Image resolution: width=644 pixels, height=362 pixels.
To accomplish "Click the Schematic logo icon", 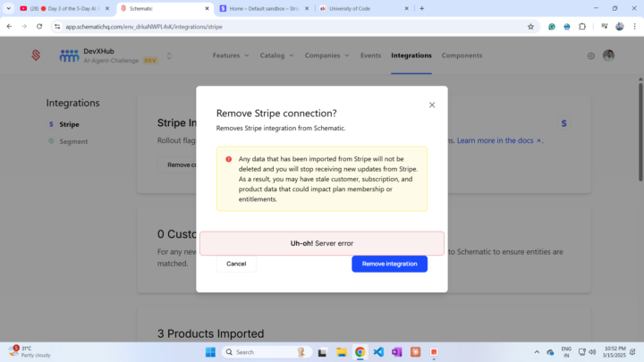I will point(36,55).
